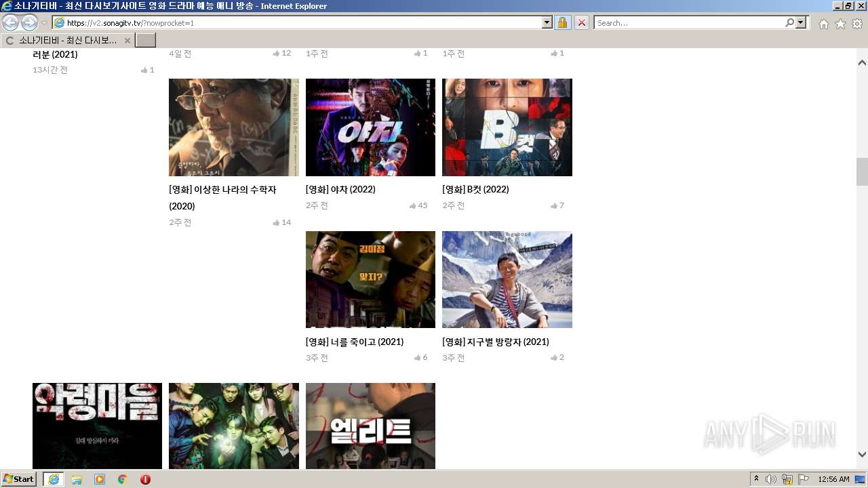The image size is (868, 488).
Task: Click thumbs-up icon for 너를 죽이고
Action: (418, 358)
